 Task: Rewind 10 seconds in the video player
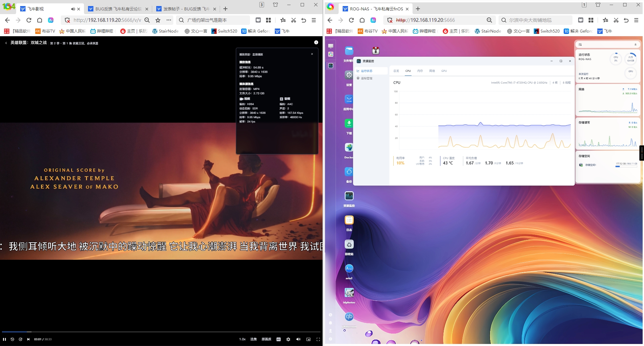pos(12,339)
